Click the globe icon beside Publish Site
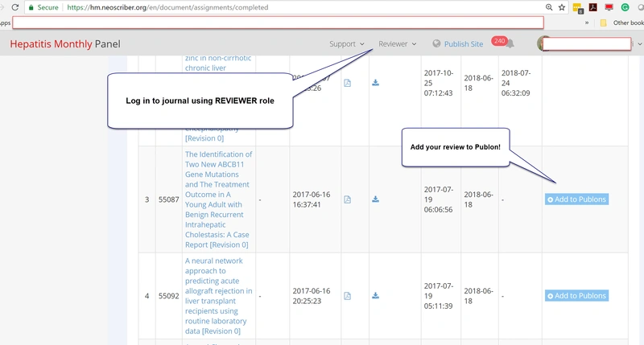The width and height of the screenshot is (644, 345). coord(436,43)
